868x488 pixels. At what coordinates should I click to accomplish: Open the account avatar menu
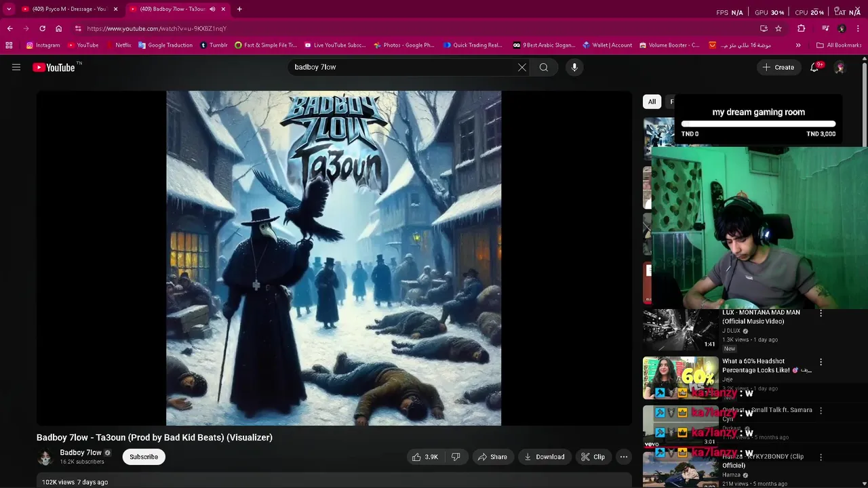[840, 67]
